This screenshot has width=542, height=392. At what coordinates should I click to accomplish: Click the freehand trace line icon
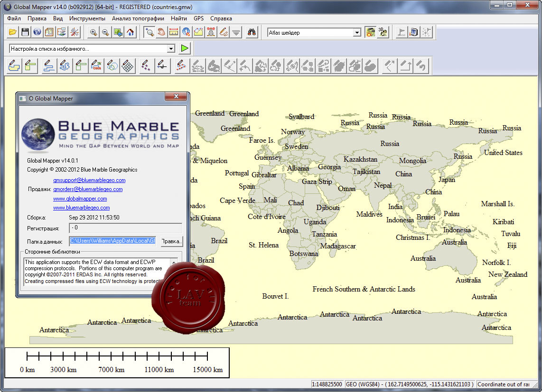click(x=65, y=65)
